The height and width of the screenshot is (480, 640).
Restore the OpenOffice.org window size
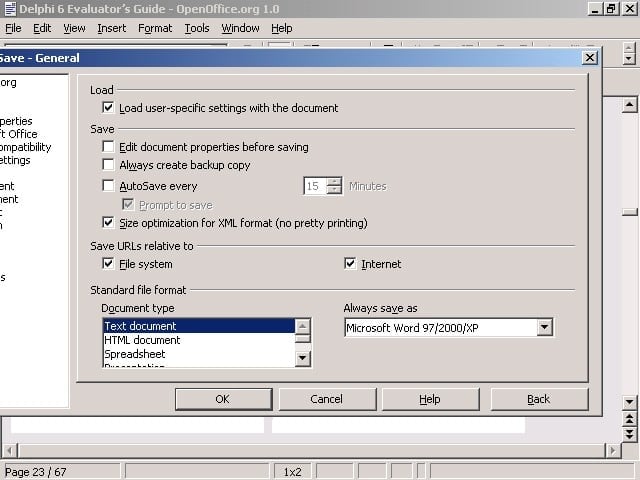pyautogui.click(x=611, y=9)
